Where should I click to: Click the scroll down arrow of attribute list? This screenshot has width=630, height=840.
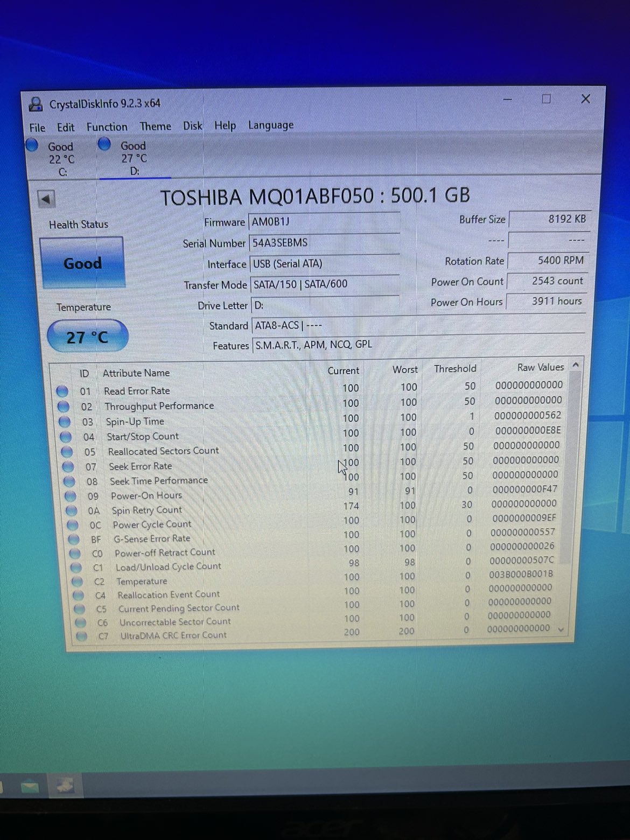coord(561,629)
